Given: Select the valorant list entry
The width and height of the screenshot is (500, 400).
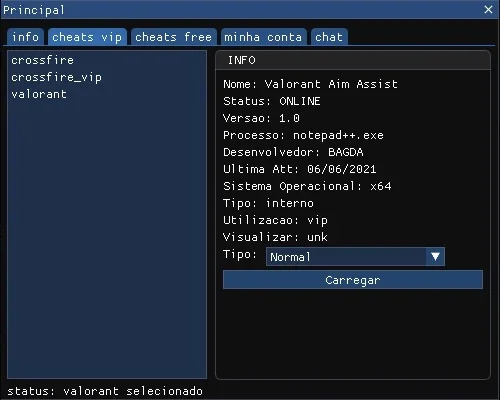Looking at the screenshot, I should coord(39,94).
